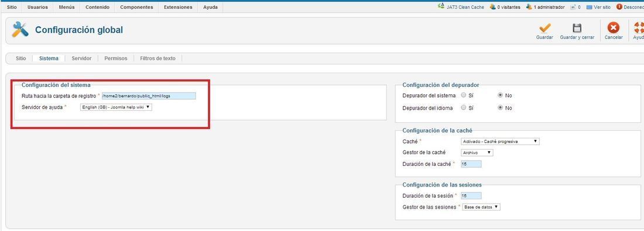Click the 1 administrador user icon
644x231 pixels.
point(529,7)
